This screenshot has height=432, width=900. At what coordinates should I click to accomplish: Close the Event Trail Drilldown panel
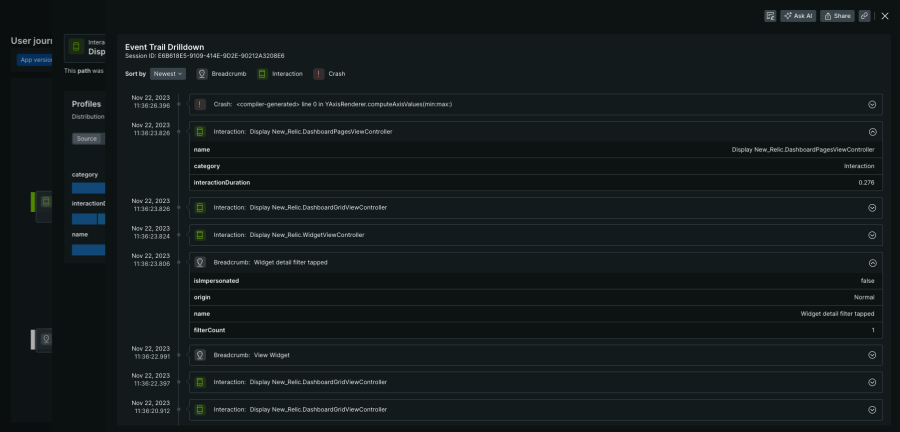tap(885, 16)
